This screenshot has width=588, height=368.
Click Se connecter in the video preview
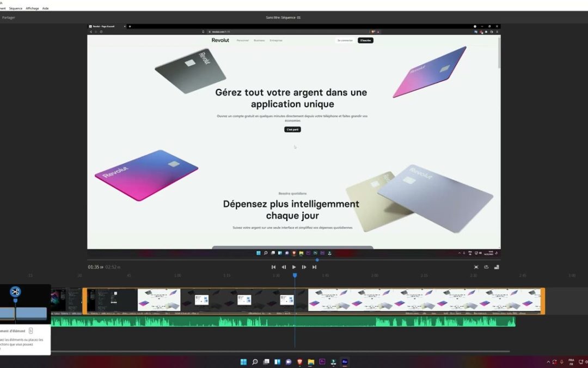click(345, 40)
